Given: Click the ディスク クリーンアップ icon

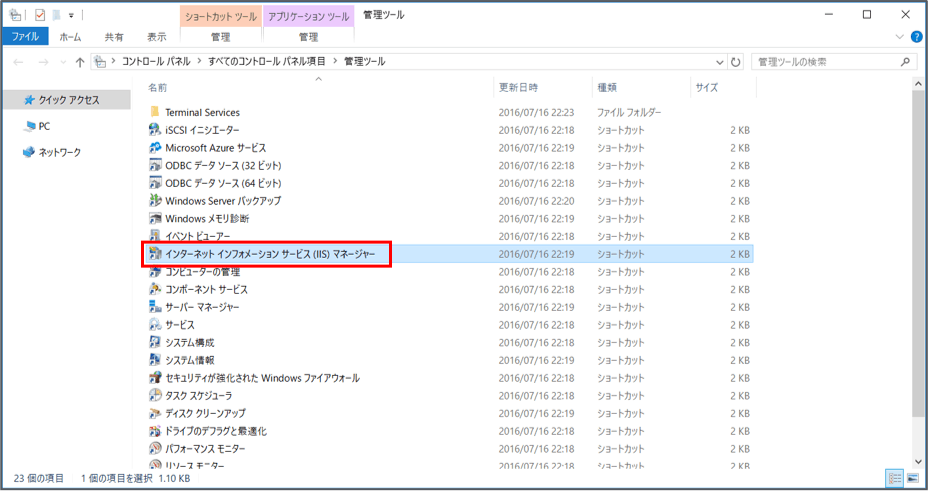Looking at the screenshot, I should coord(155,414).
